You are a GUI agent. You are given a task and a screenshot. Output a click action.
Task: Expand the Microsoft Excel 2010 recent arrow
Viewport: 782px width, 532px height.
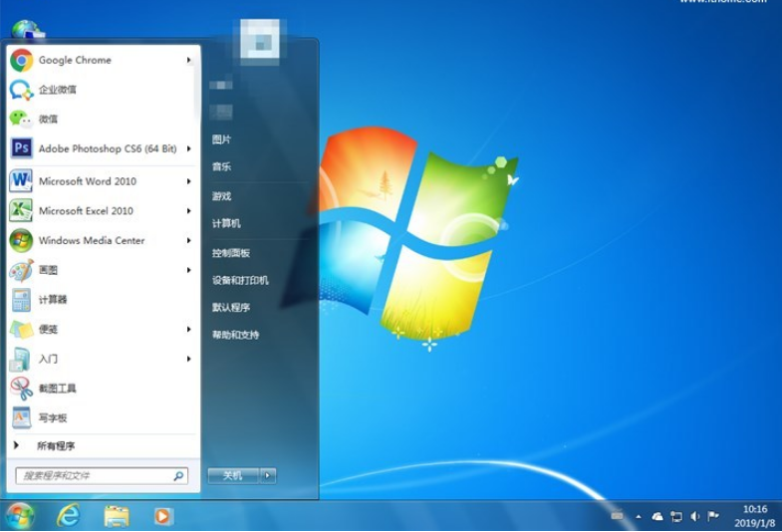pos(188,211)
